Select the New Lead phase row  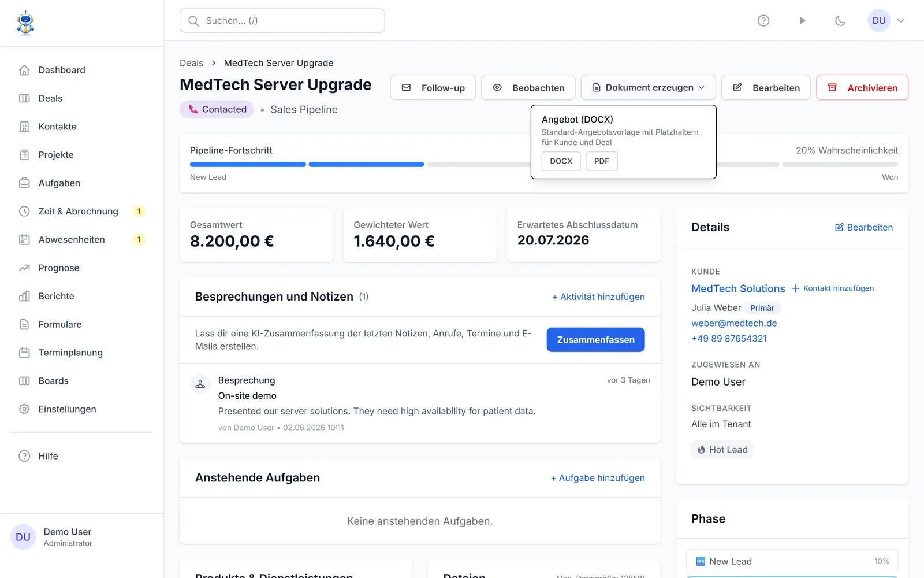pyautogui.click(x=792, y=561)
